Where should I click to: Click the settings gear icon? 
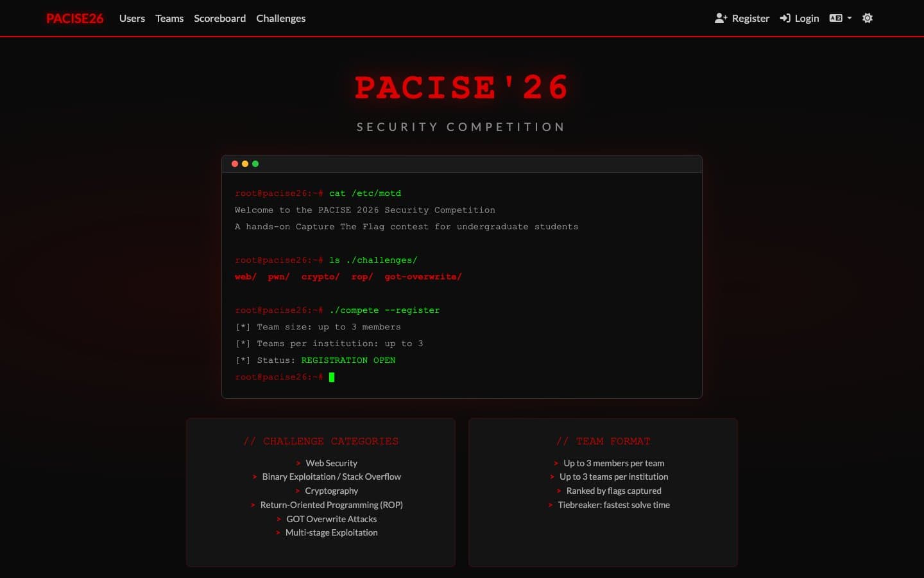pyautogui.click(x=868, y=18)
